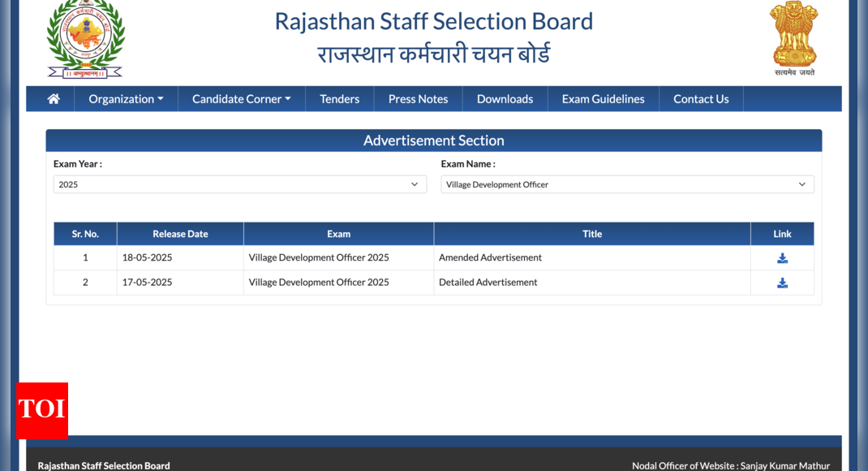Viewport: 868px width, 471px height.
Task: Click the Detailed Advertisement title text
Action: click(x=488, y=283)
